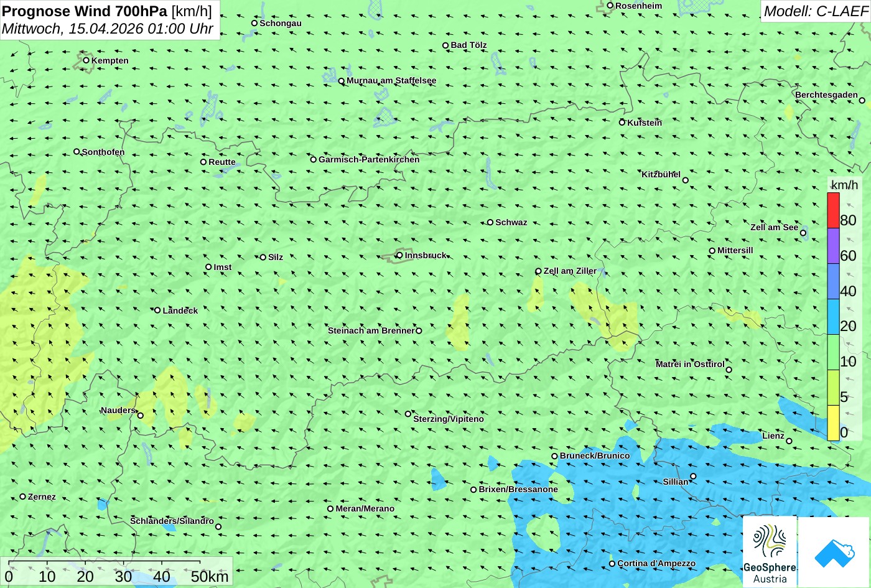Click the 'Garmisch-Partenkirchen' label

coord(369,159)
